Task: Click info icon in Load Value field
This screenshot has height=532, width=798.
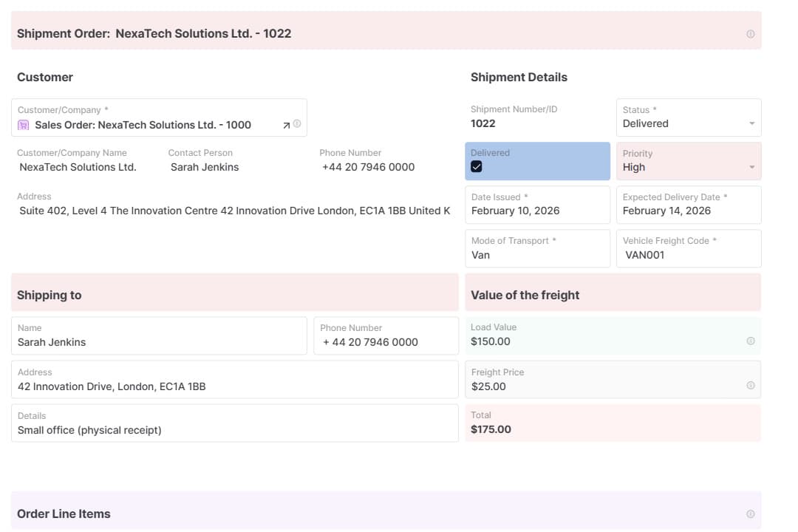Action: coord(750,341)
